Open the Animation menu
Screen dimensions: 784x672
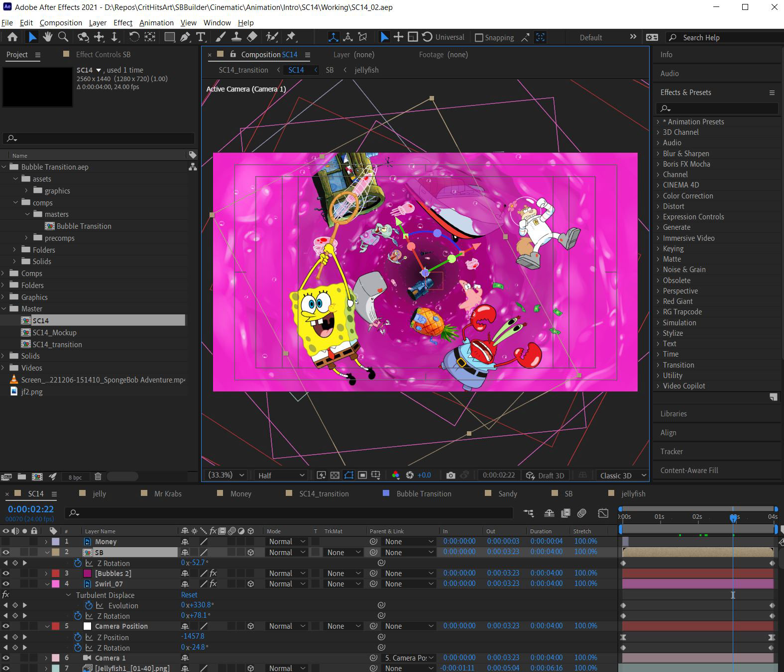point(156,23)
